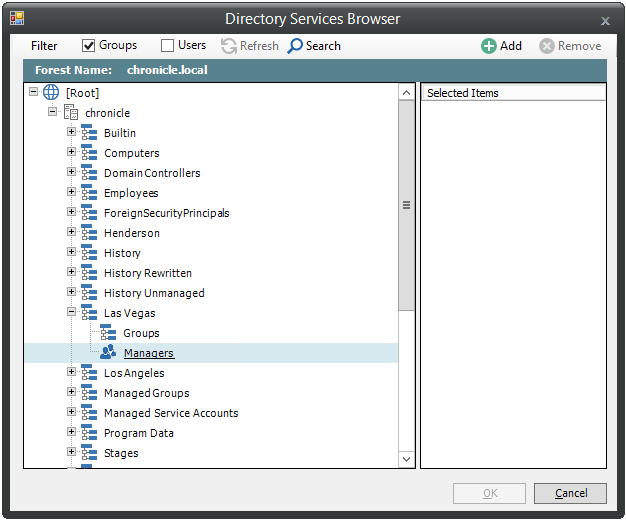Click the globe icon beside [Root]
The height and width of the screenshot is (520, 626).
tap(51, 92)
